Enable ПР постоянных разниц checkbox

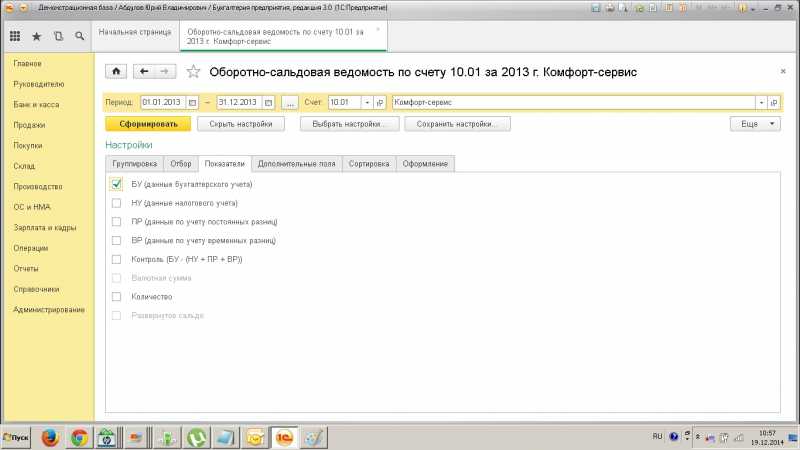tap(116, 221)
